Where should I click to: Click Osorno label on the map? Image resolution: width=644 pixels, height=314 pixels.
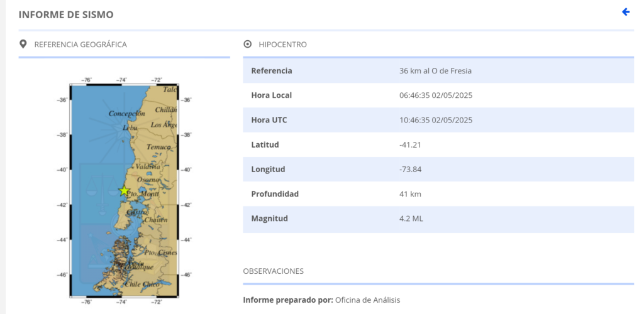coord(148,180)
